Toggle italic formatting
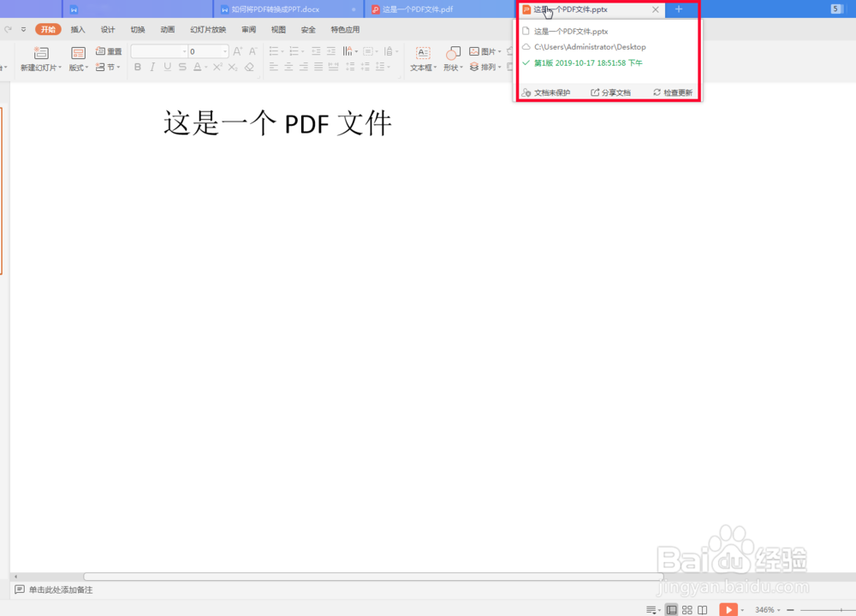The image size is (856, 616). 152,67
